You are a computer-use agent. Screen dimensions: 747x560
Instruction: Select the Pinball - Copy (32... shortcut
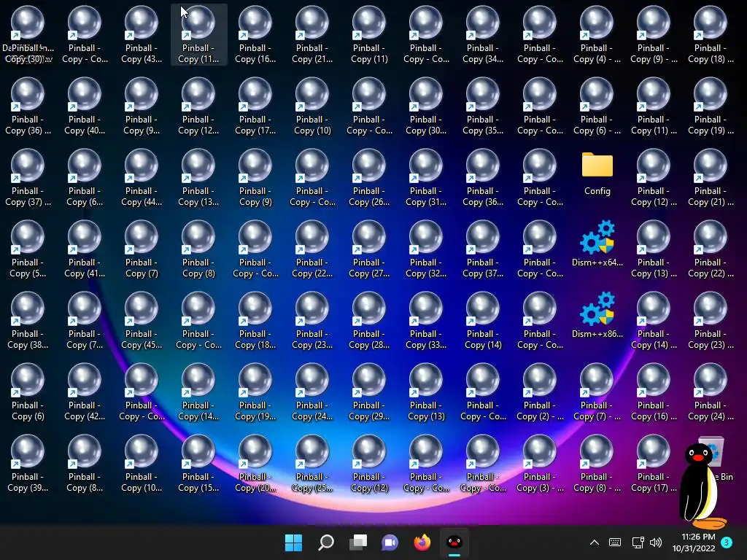pyautogui.click(x=426, y=250)
